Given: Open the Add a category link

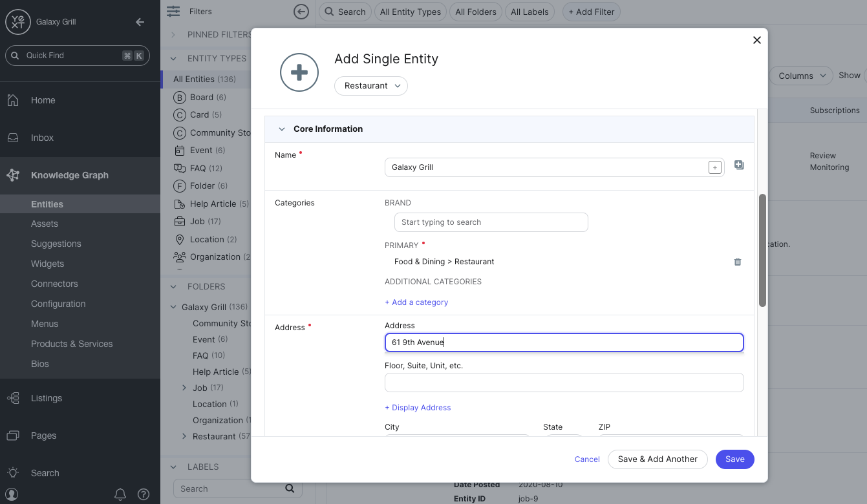Looking at the screenshot, I should (x=416, y=302).
